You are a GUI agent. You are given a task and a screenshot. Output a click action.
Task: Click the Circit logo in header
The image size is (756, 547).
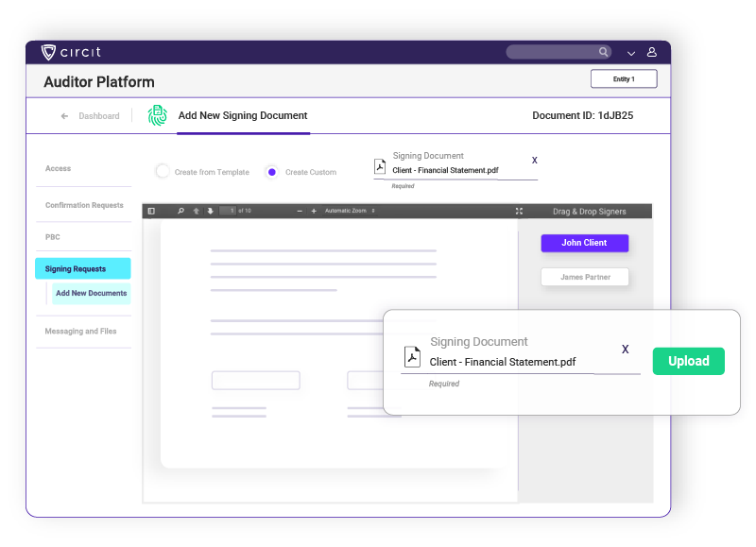coord(71,52)
